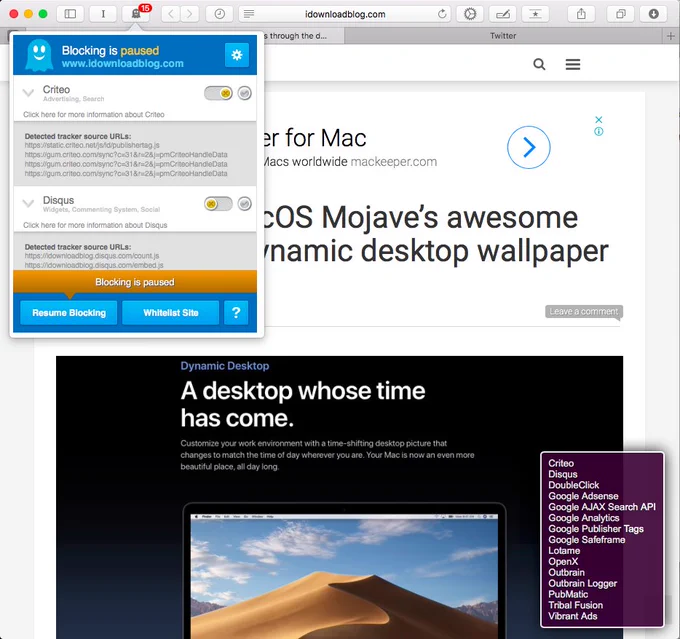Click Google AJAX Search API entry

602,507
